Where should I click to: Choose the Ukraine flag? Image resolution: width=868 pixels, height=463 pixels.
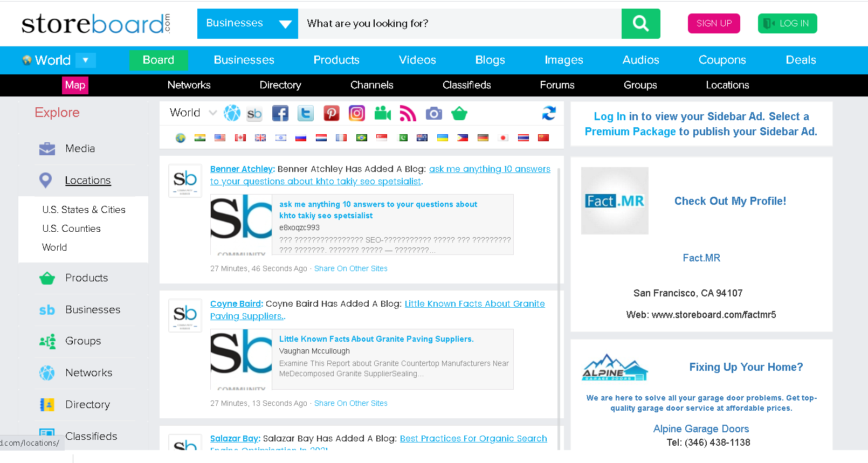point(443,138)
